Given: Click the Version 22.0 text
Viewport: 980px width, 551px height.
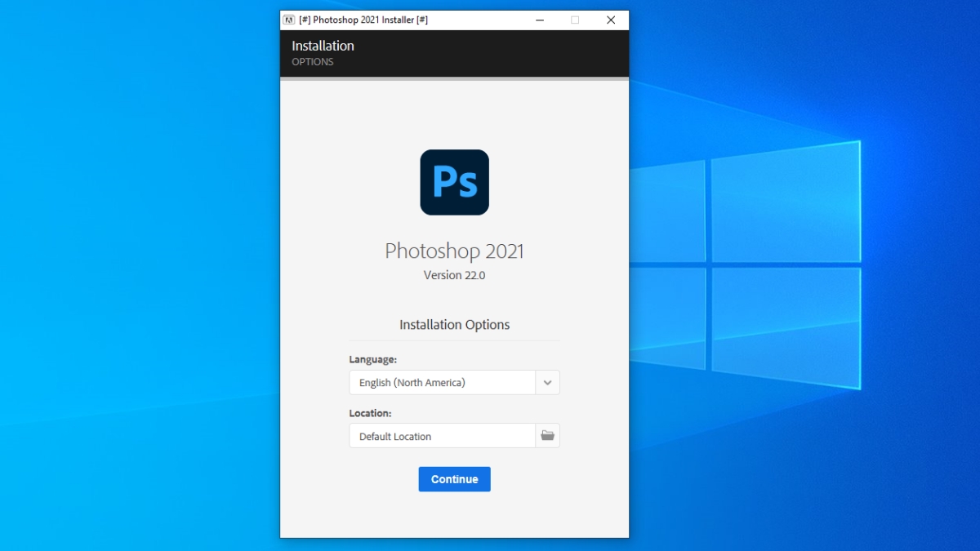Looking at the screenshot, I should [454, 275].
